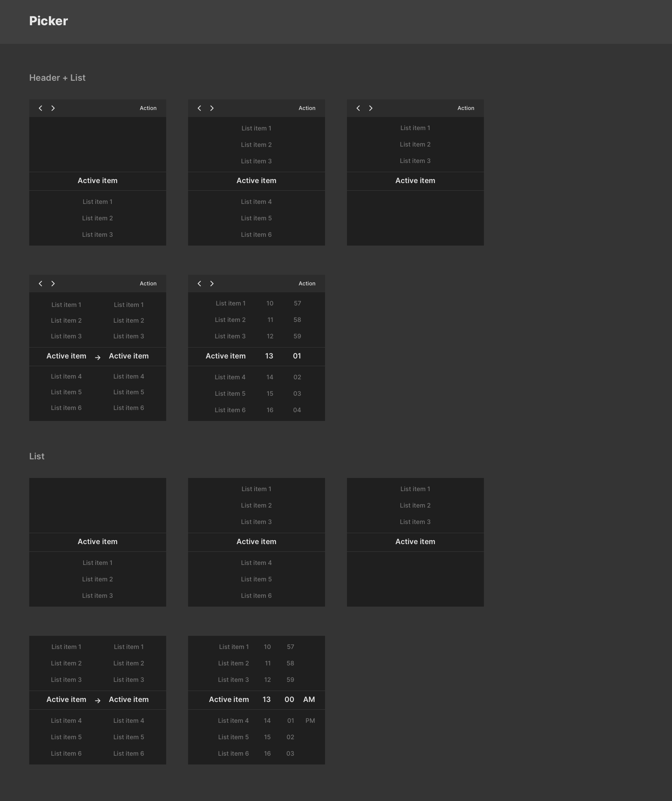
Task: Select Active item in third headerless List picker
Action: click(x=415, y=542)
